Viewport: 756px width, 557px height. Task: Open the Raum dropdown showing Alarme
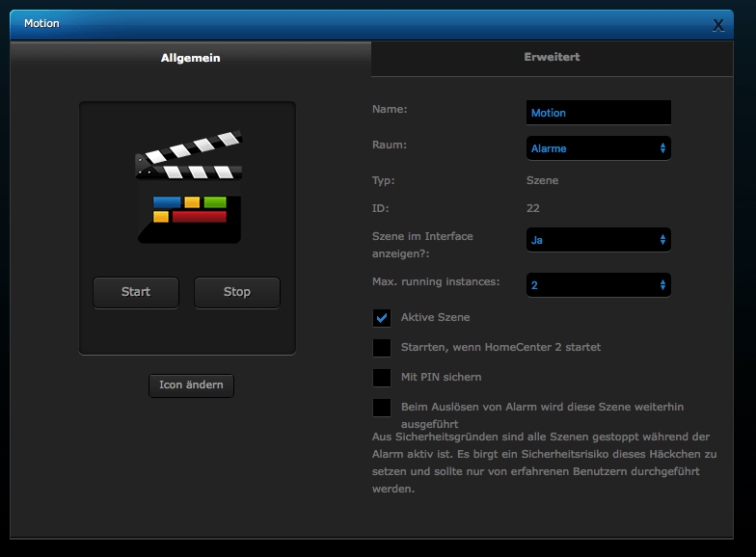(x=598, y=148)
